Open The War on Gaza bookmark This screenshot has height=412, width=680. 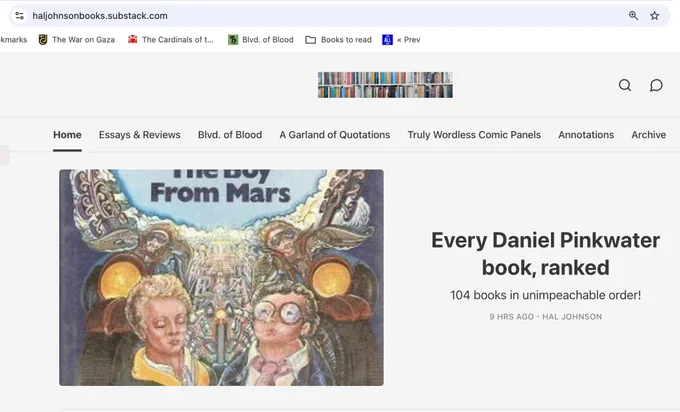click(x=83, y=40)
